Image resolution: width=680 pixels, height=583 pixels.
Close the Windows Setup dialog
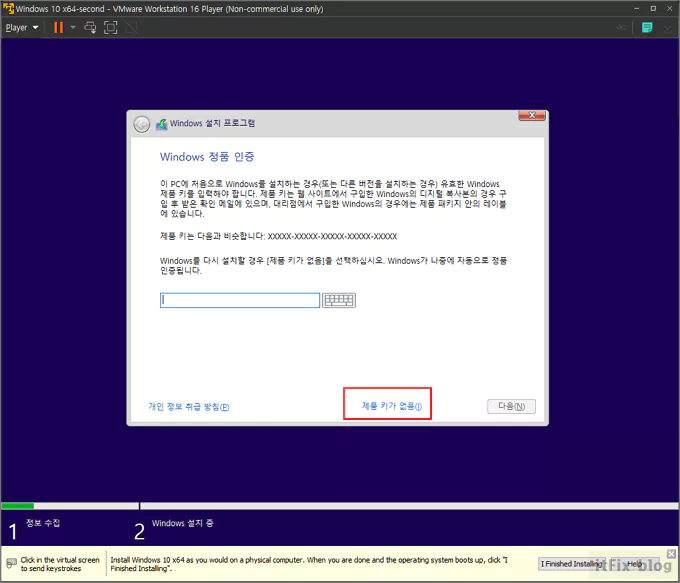tap(532, 115)
